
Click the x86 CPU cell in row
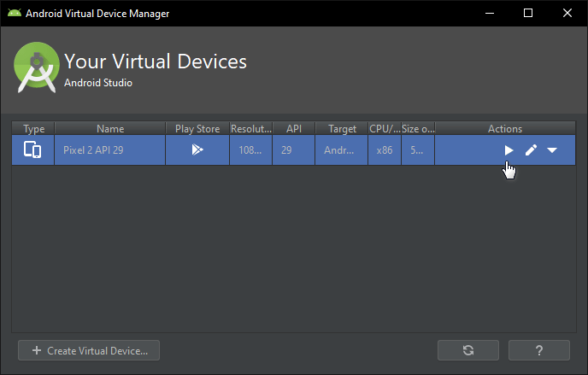click(385, 150)
